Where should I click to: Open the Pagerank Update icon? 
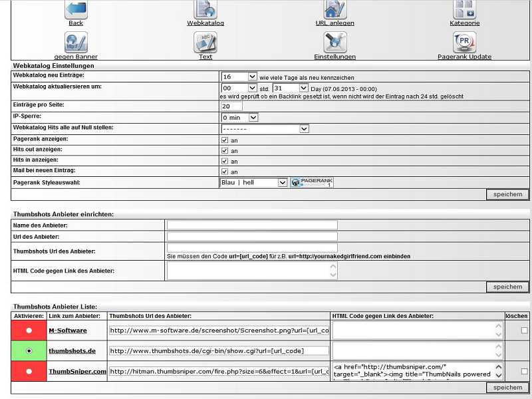pyautogui.click(x=464, y=43)
